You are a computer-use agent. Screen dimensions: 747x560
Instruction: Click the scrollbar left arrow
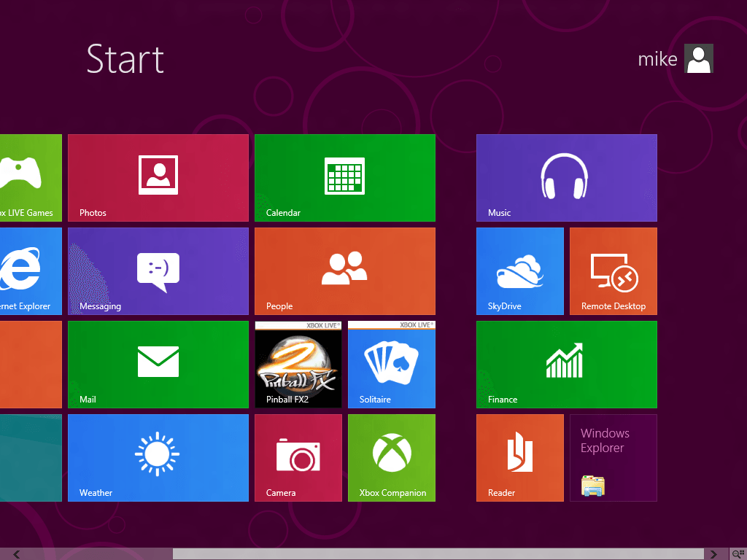click(x=16, y=554)
